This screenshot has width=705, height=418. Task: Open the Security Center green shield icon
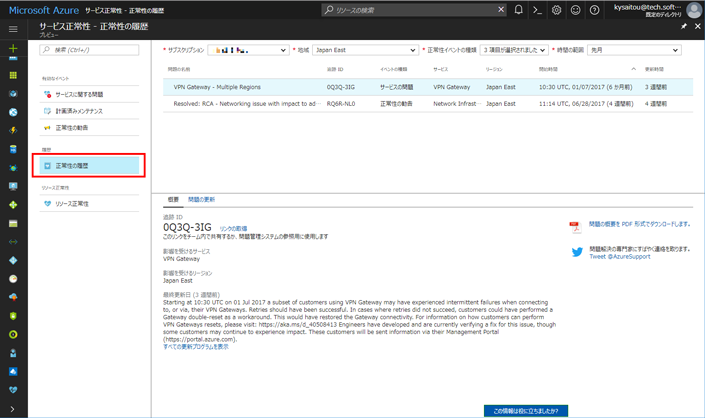coord(13,316)
